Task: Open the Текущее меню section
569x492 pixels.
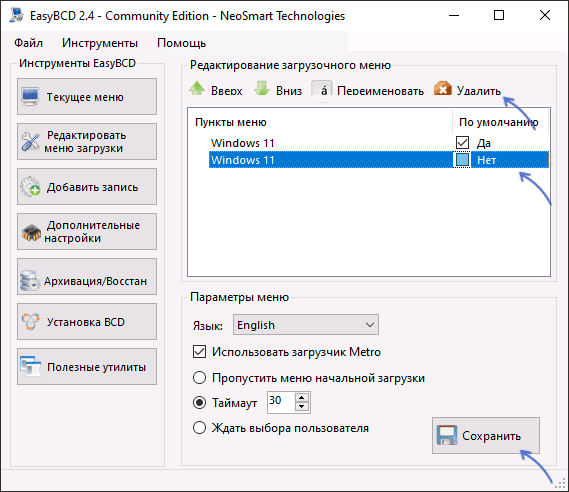Action: click(87, 97)
